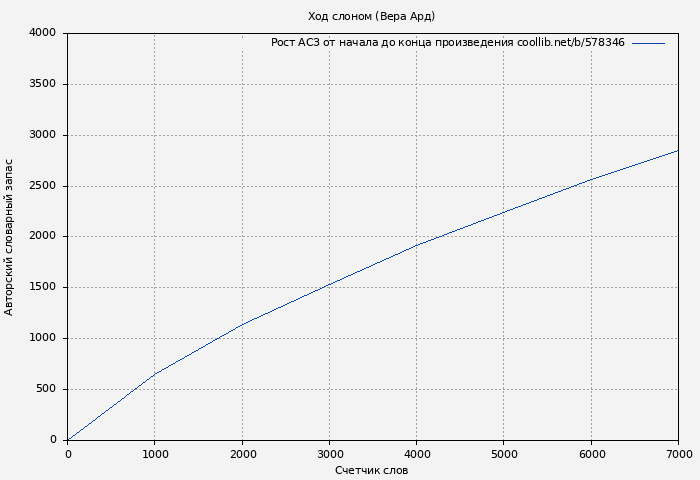Click the x-axis tick label 1000
Screen dimensions: 700x480
(x=154, y=454)
